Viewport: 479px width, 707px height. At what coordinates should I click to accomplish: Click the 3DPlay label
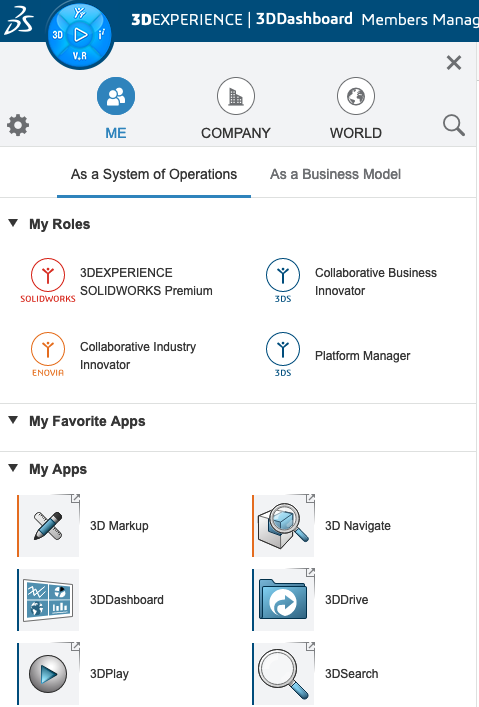pyautogui.click(x=109, y=674)
